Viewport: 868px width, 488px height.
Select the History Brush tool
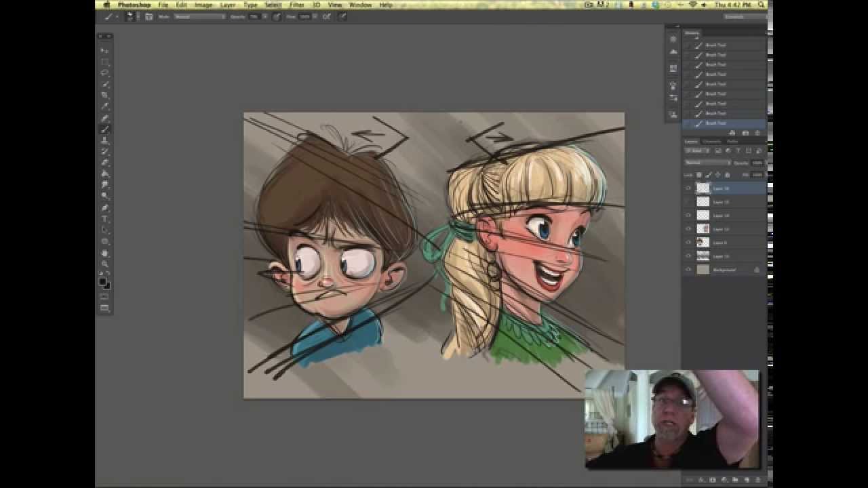click(x=105, y=152)
